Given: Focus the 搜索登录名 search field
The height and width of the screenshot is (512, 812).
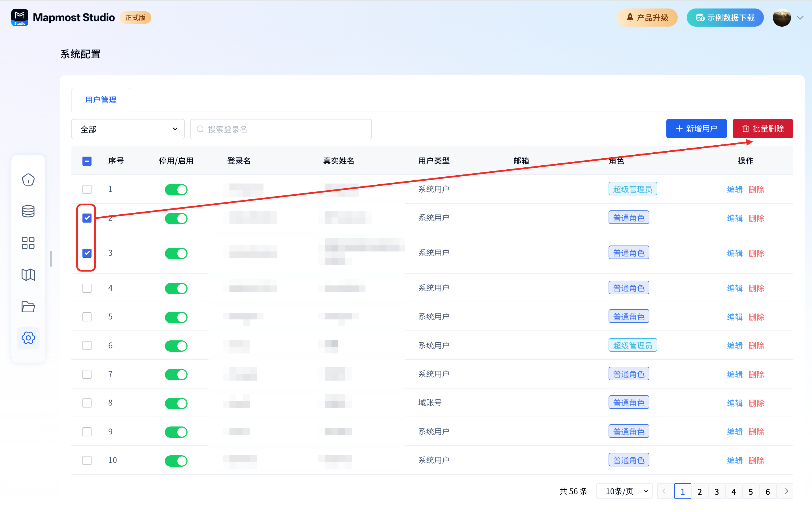Looking at the screenshot, I should (281, 129).
